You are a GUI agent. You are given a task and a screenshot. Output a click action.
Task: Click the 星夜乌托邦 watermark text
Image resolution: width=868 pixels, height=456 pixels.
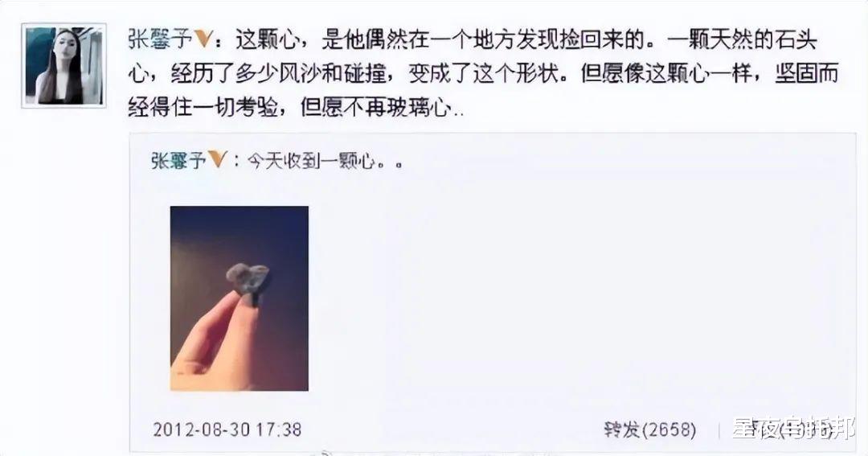793,429
